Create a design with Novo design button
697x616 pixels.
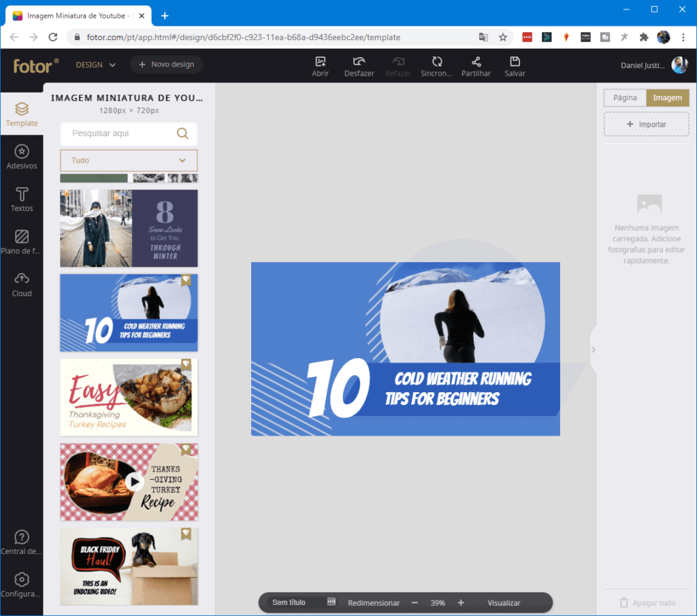pyautogui.click(x=166, y=65)
